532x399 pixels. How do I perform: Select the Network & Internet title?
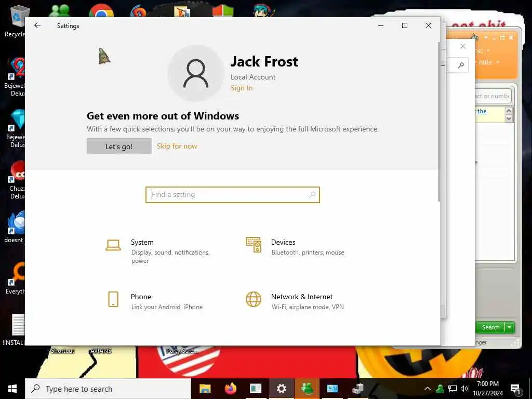pos(302,297)
